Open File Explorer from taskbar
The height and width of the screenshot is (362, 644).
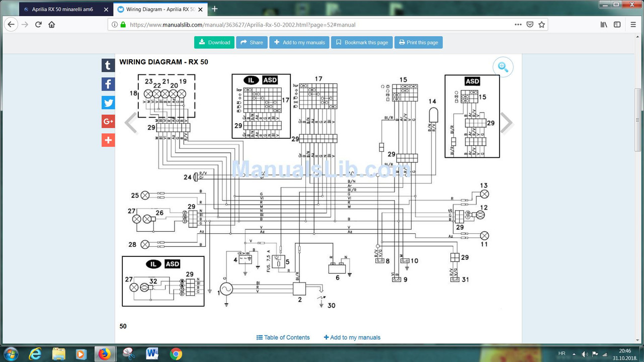(59, 353)
